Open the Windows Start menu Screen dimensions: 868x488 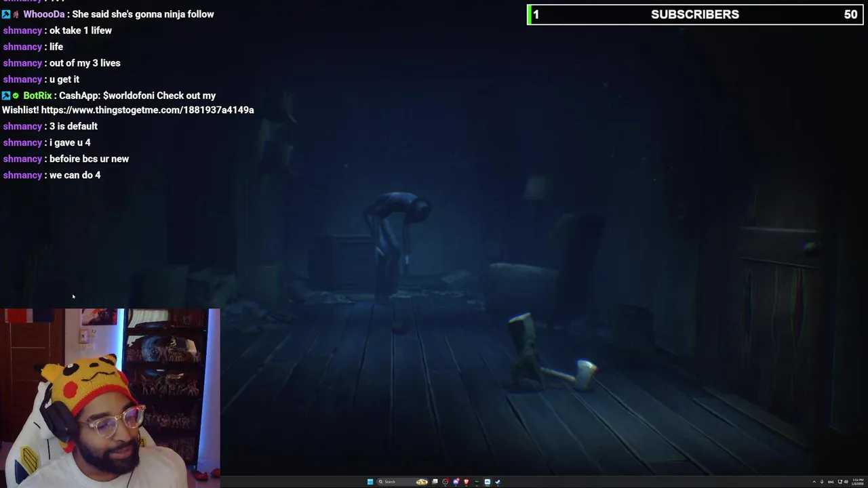pyautogui.click(x=370, y=482)
